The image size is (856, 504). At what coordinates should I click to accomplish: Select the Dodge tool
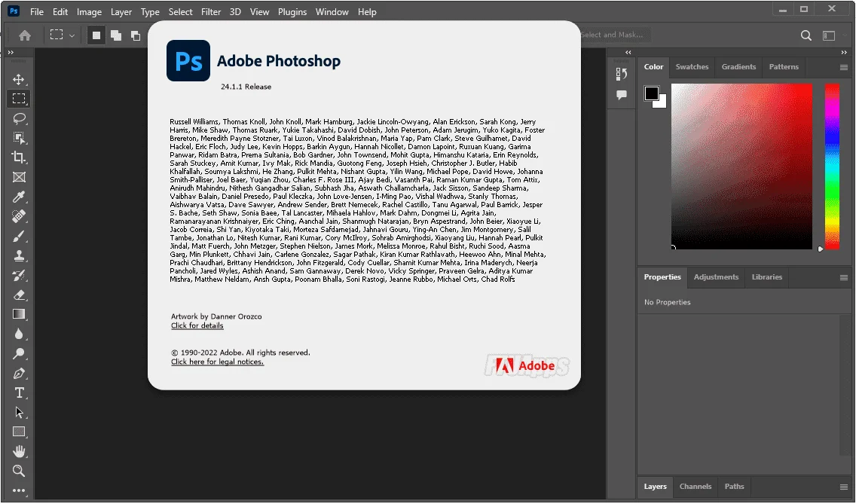[x=19, y=353]
